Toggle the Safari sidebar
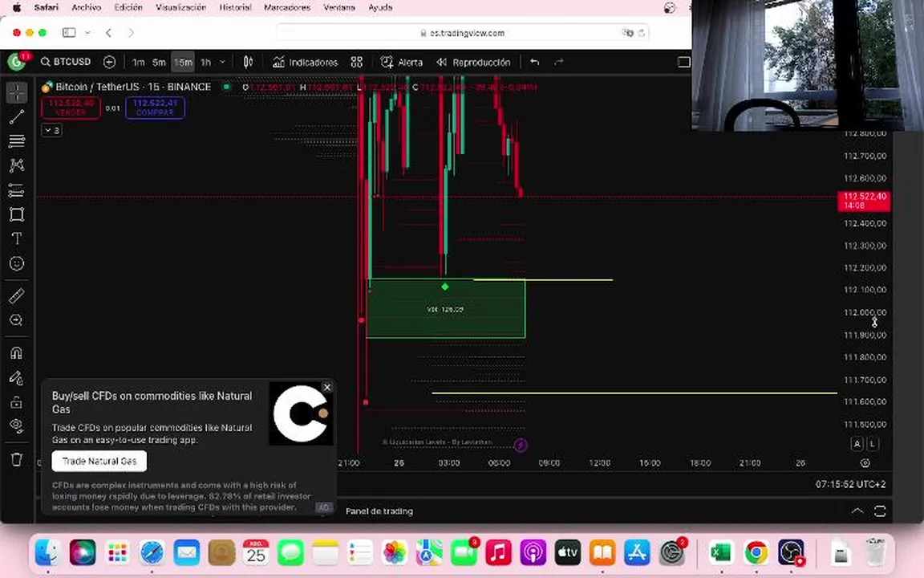 point(69,32)
